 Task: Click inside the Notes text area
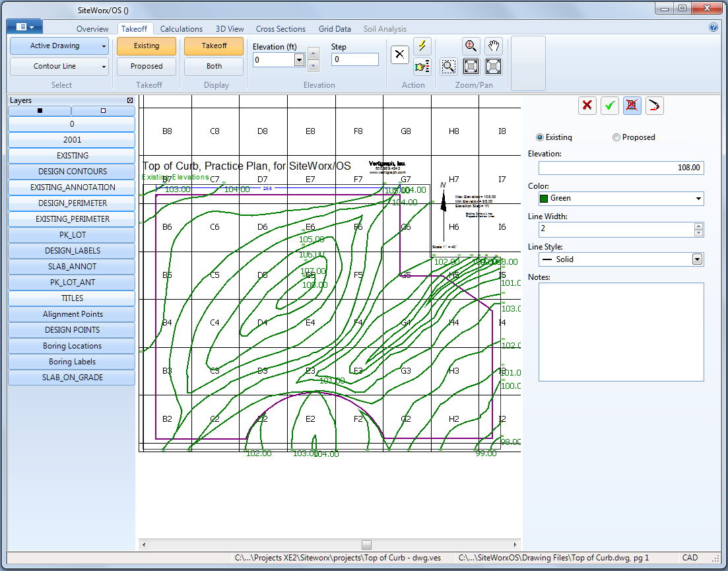[x=621, y=332]
